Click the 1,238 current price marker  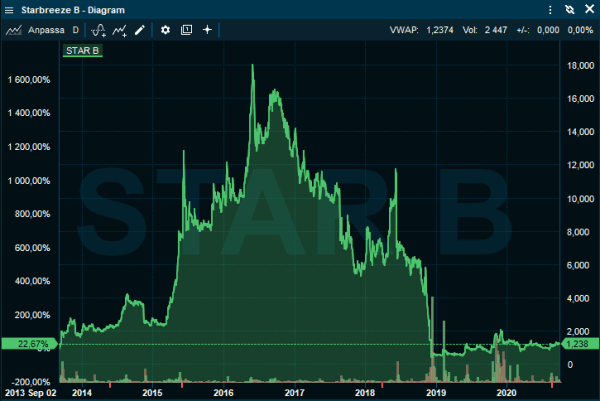(x=580, y=344)
